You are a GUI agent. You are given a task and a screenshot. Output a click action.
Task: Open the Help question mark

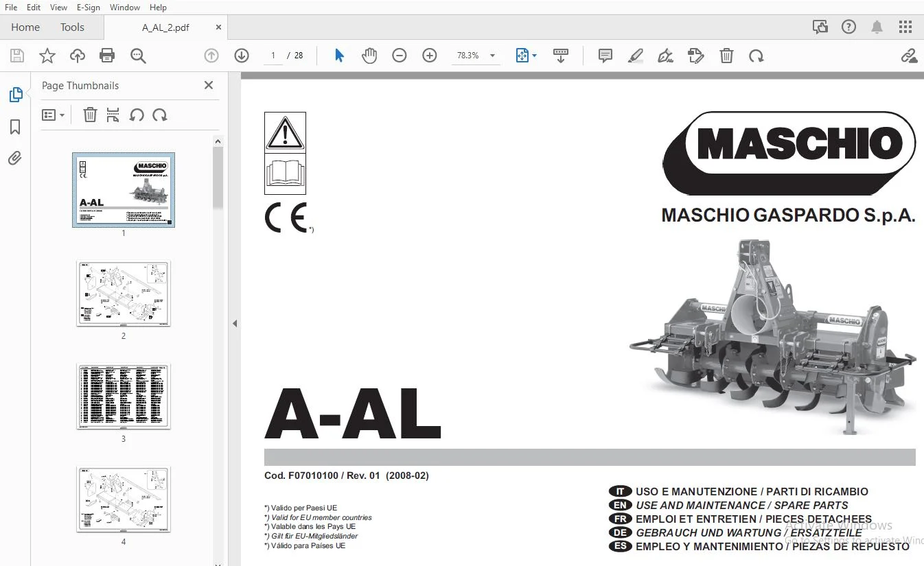[849, 27]
